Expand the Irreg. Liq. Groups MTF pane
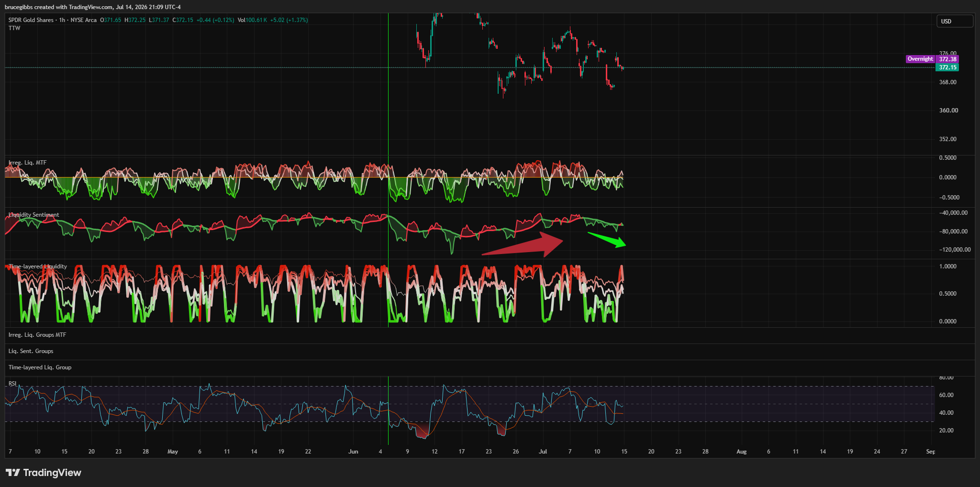The image size is (980, 487). pos(37,335)
